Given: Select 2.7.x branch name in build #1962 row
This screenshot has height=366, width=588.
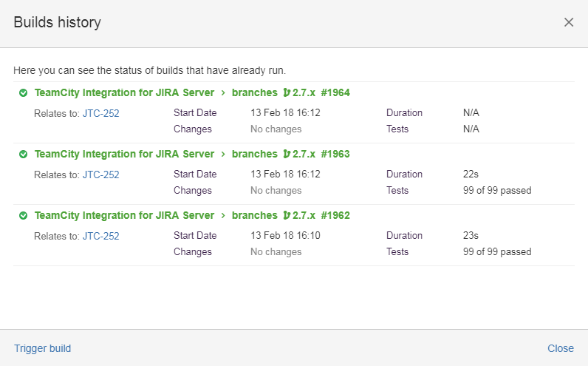Looking at the screenshot, I should [304, 216].
